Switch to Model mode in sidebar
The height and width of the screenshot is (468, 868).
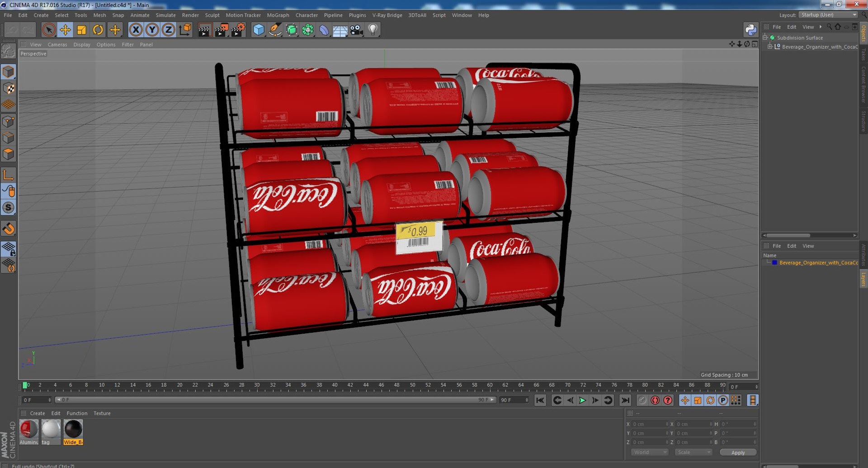(x=9, y=72)
